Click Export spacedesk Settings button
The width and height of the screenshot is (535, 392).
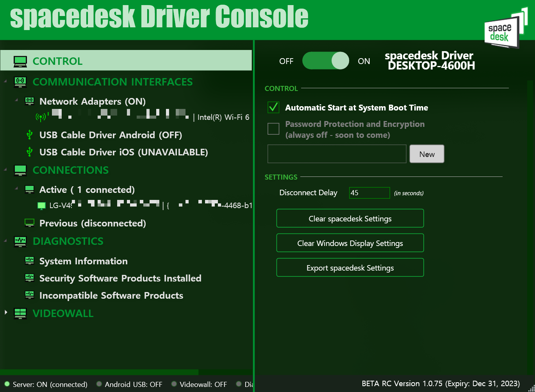[350, 267]
